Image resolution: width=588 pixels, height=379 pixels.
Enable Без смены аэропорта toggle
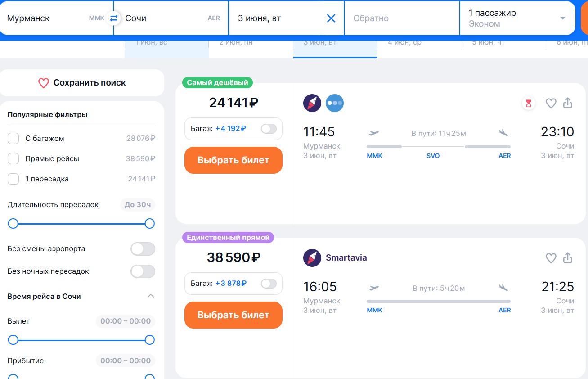click(x=143, y=249)
